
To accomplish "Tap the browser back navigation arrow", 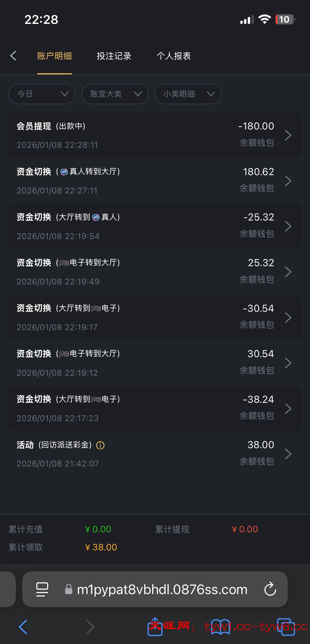I will (x=23, y=627).
